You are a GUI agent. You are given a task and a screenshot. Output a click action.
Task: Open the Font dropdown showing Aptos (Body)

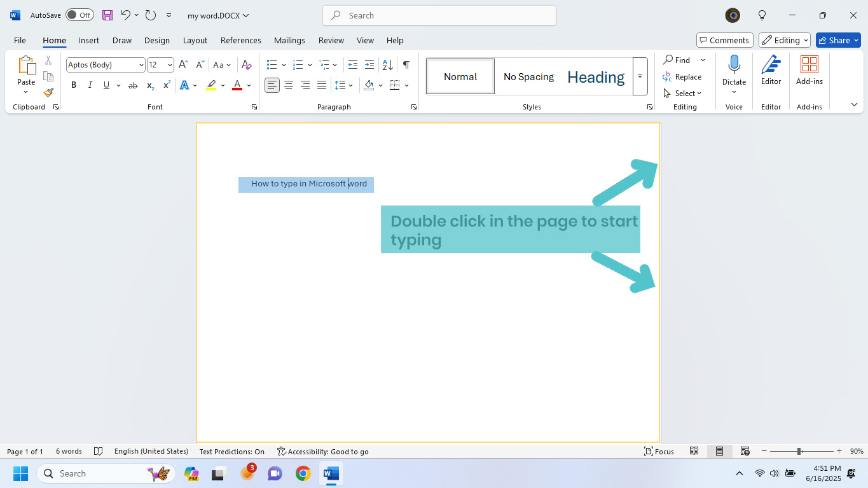(x=141, y=64)
